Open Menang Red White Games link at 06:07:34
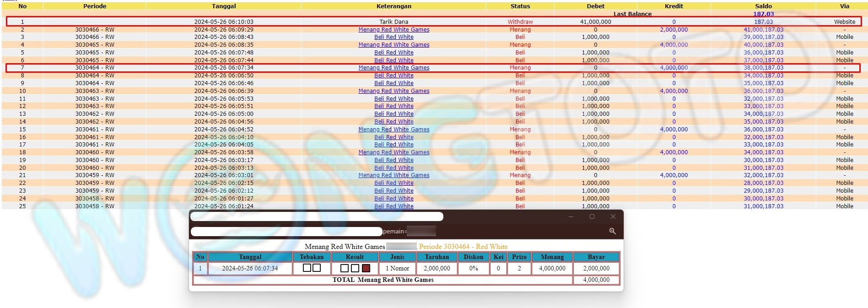This screenshot has height=308, width=868. (394, 68)
